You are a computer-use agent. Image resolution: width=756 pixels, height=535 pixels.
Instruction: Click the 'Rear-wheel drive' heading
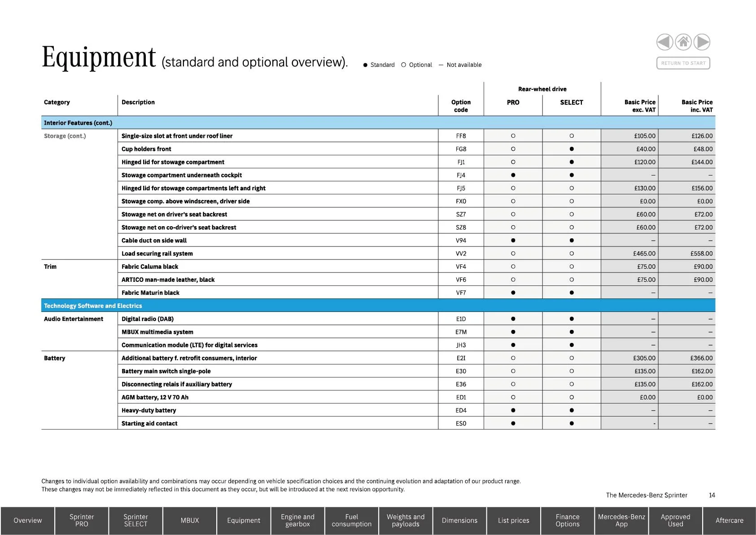pos(542,89)
